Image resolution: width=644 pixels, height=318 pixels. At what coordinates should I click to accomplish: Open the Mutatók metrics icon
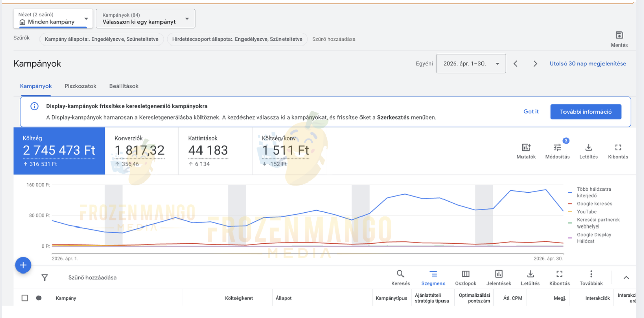pyautogui.click(x=526, y=147)
